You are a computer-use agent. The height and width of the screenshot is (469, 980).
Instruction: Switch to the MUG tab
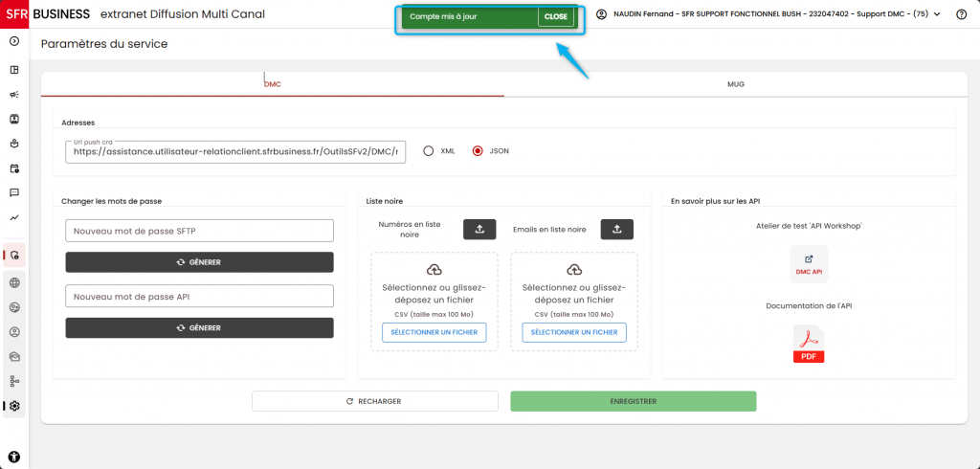tap(736, 84)
